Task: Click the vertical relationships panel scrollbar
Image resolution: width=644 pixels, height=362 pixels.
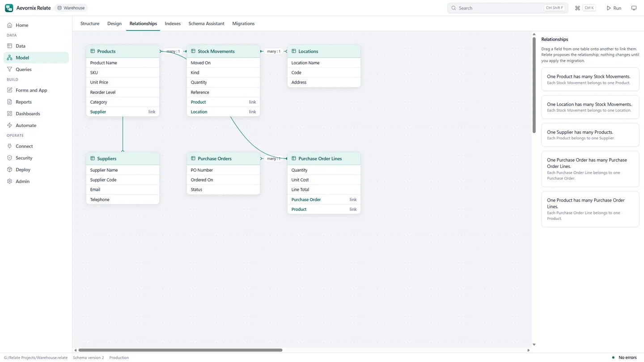Action: coord(534,85)
